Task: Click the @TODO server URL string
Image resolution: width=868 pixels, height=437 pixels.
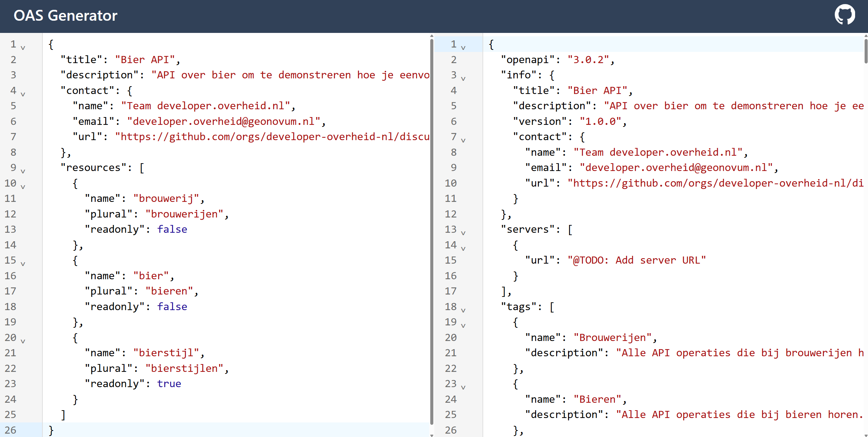Action: point(637,260)
